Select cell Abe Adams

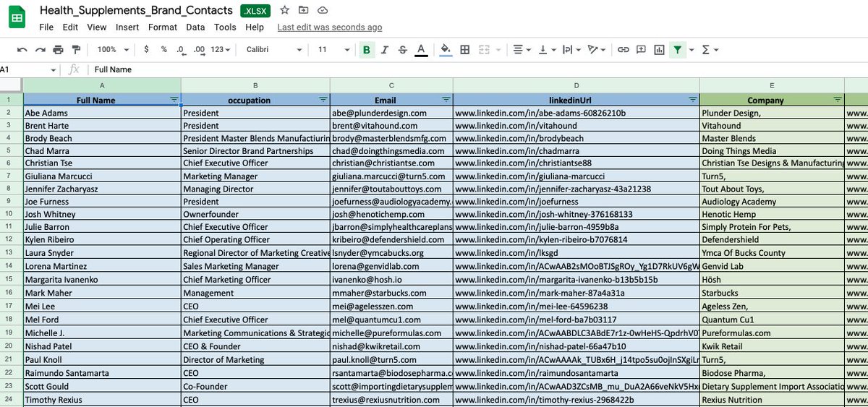coord(102,113)
